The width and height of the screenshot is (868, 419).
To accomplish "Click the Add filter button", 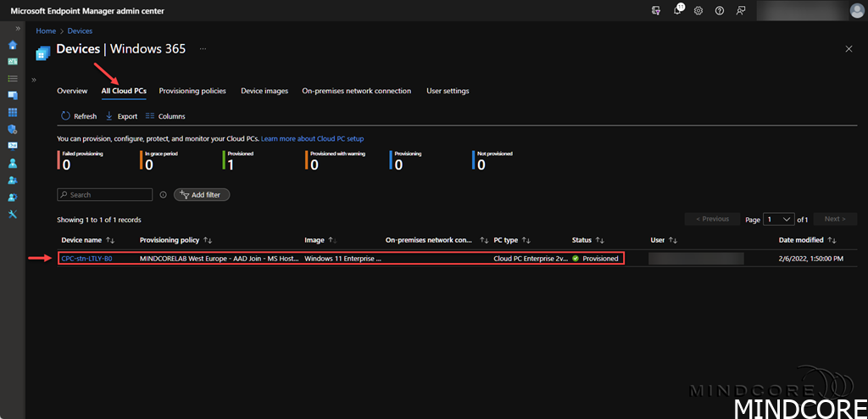I will pyautogui.click(x=202, y=195).
